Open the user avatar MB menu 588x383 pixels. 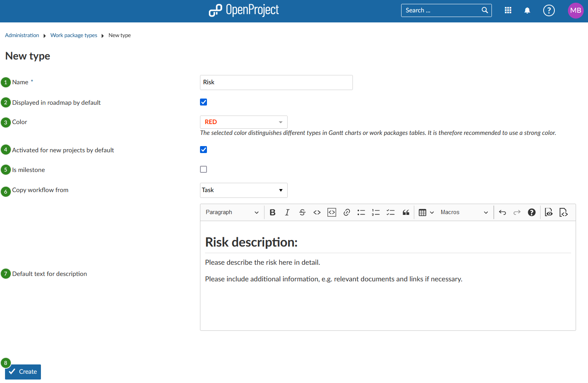point(575,10)
